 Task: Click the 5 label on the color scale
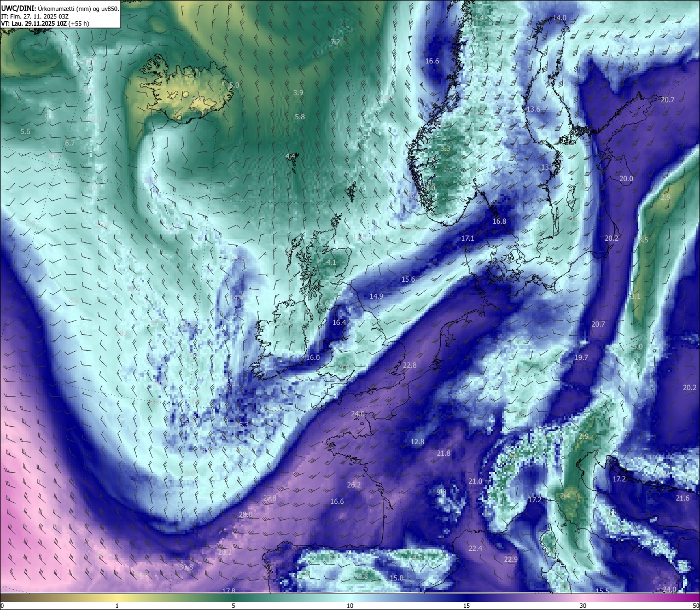pos(234,606)
